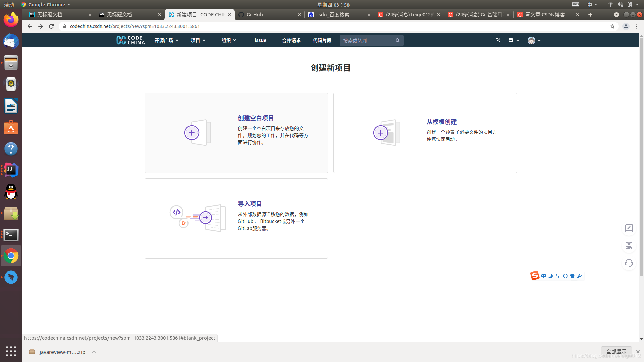Open the customer service headset icon

pos(629,263)
